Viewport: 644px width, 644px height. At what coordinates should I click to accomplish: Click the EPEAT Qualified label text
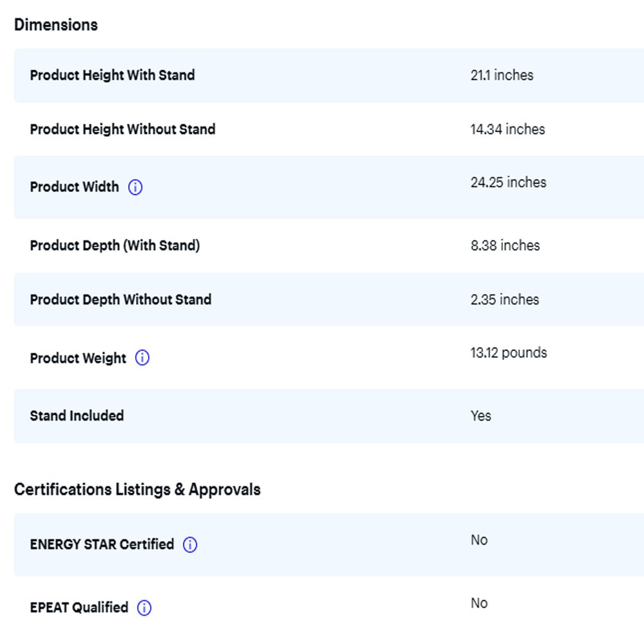tap(79, 608)
